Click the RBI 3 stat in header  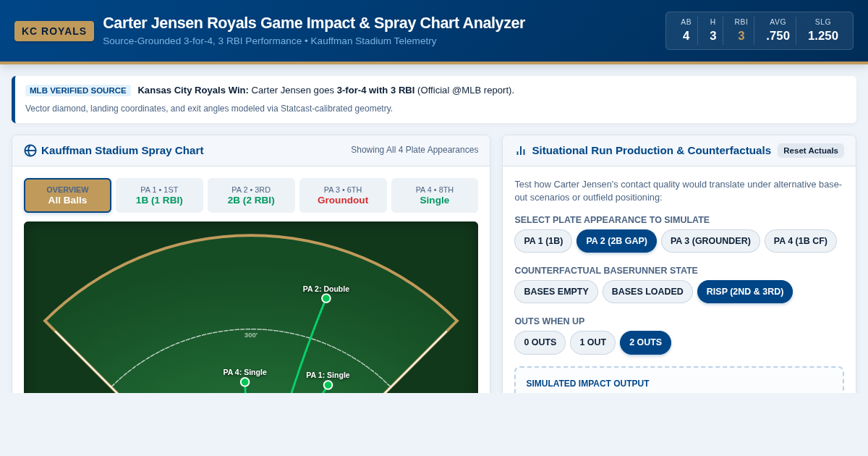point(741,30)
